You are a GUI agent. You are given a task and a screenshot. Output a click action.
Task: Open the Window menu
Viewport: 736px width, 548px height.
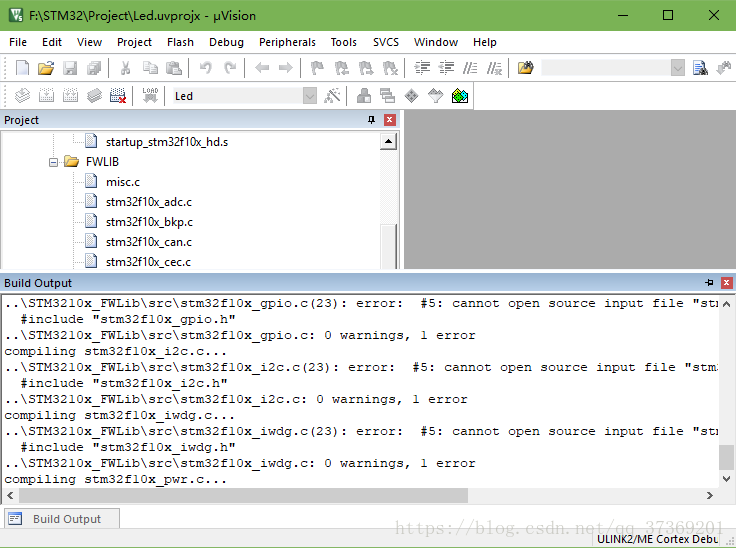point(436,42)
